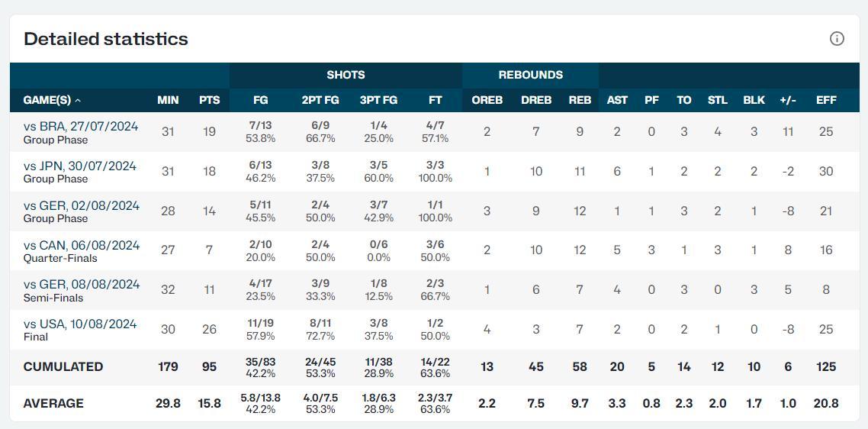Open the vs GER, 02/08/2024 group phase game
The height and width of the screenshot is (429, 868).
click(x=82, y=205)
